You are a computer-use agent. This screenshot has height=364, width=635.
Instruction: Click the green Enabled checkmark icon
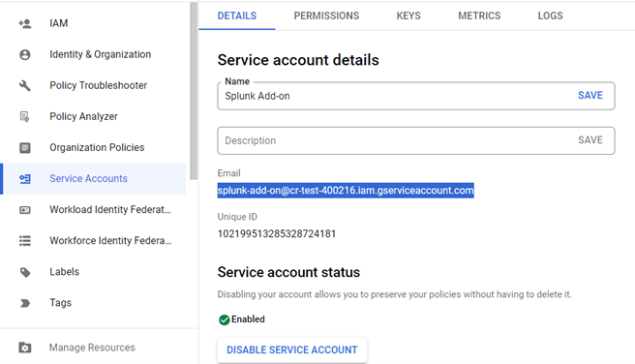click(224, 319)
